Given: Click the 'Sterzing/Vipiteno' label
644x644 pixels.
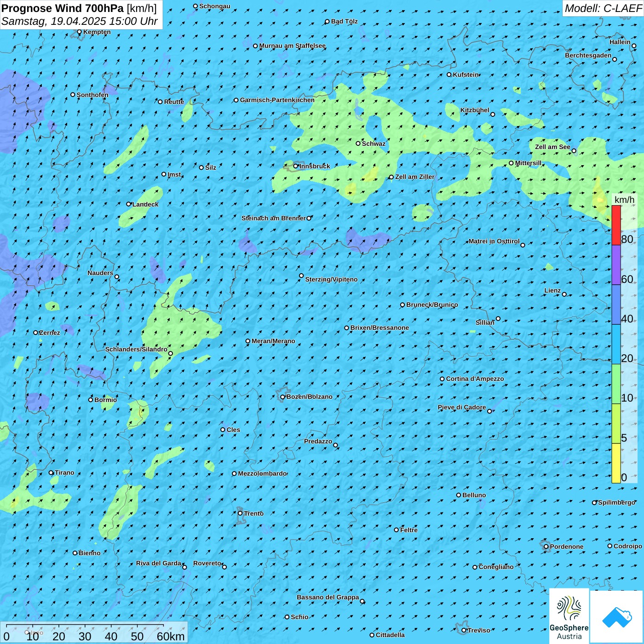Looking at the screenshot, I should [331, 279].
